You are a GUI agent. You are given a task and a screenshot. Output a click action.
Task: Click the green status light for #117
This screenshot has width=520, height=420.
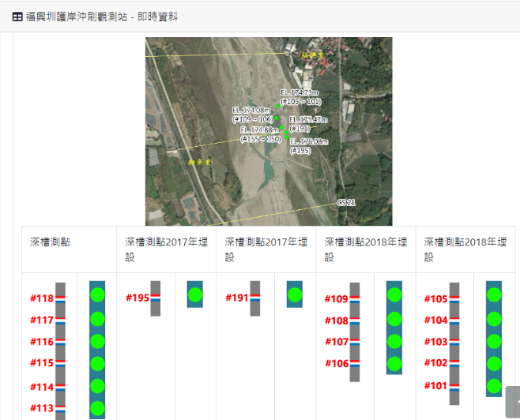coord(97,319)
